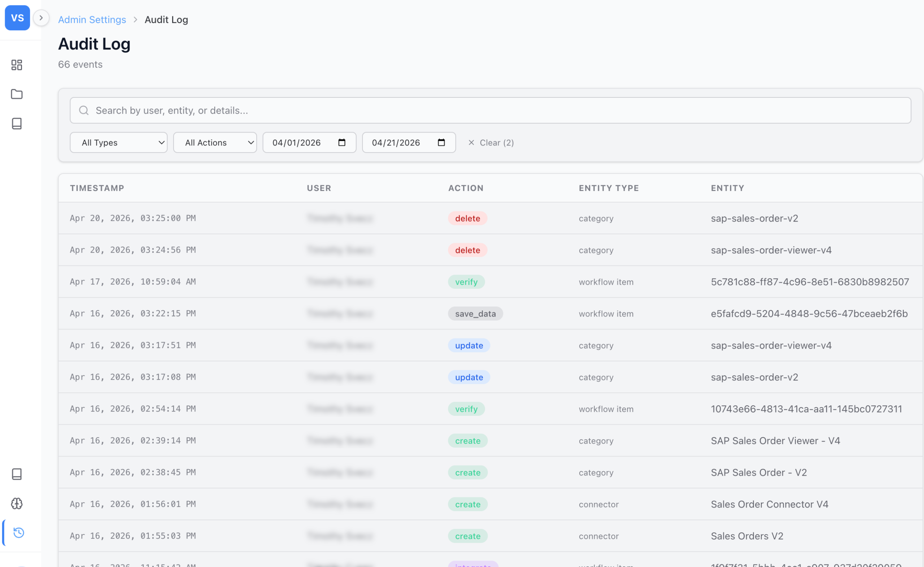
Task: Clear the two active filters
Action: click(491, 143)
